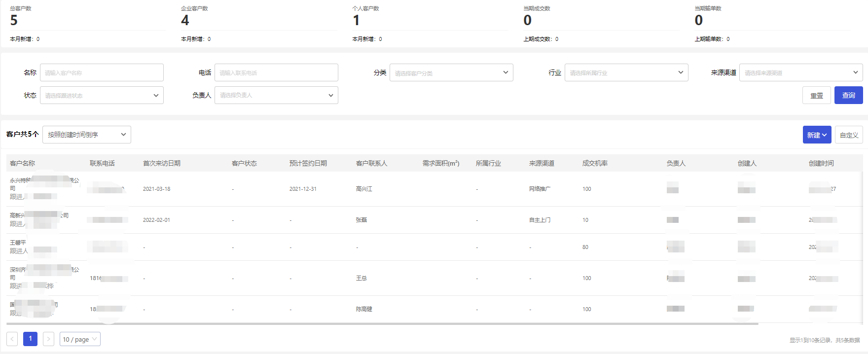This screenshot has width=868, height=354.
Task: Click the 查询 search button
Action: tap(848, 95)
